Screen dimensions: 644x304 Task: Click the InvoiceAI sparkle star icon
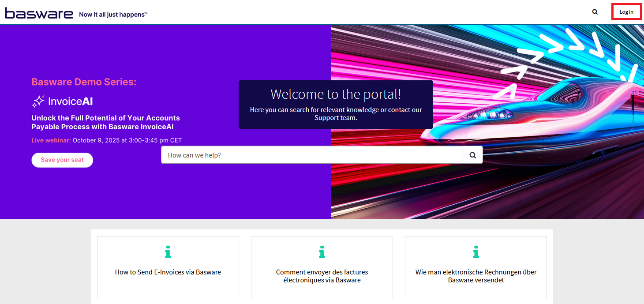38,101
